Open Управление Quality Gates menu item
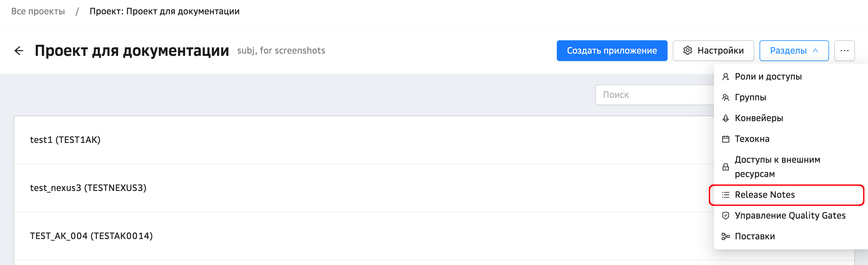868x265 pixels. coord(790,216)
